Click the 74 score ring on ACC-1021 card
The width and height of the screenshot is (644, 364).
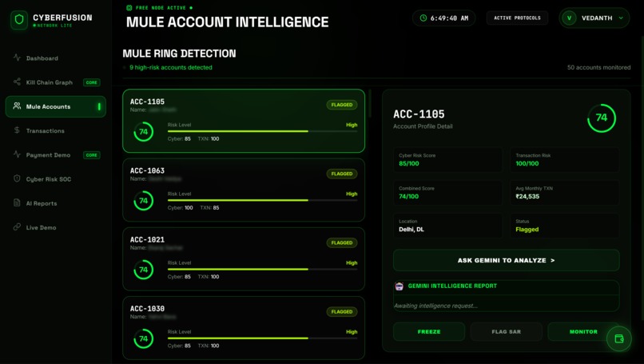tap(143, 270)
